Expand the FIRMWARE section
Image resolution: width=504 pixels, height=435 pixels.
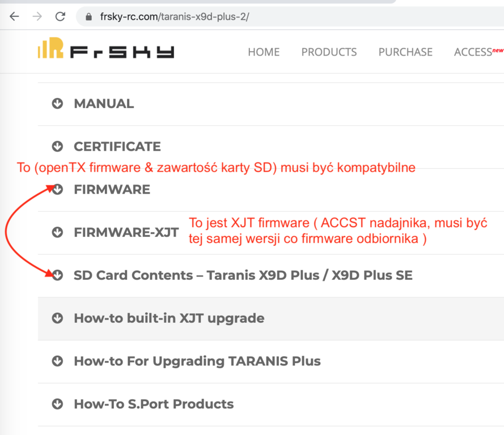112,190
